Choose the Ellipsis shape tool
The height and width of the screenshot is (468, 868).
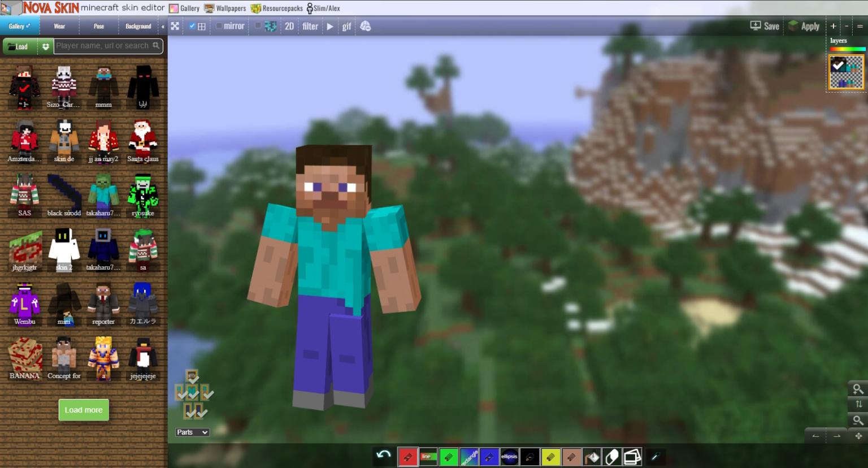[x=510, y=457]
